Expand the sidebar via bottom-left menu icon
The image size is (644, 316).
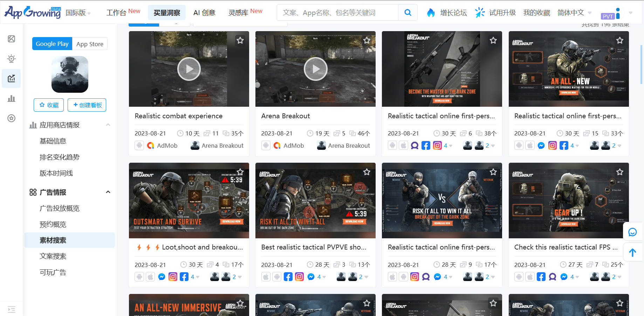tap(11, 309)
